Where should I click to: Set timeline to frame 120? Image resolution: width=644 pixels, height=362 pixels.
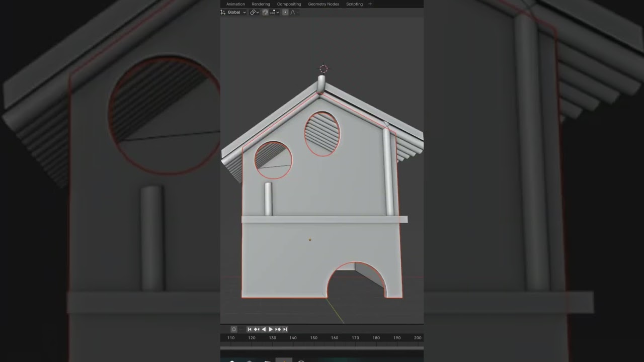[252, 338]
